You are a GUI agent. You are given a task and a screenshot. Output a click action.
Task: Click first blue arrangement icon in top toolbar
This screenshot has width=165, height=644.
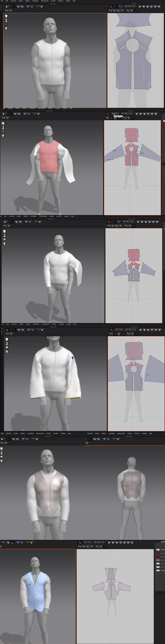pos(28,7)
